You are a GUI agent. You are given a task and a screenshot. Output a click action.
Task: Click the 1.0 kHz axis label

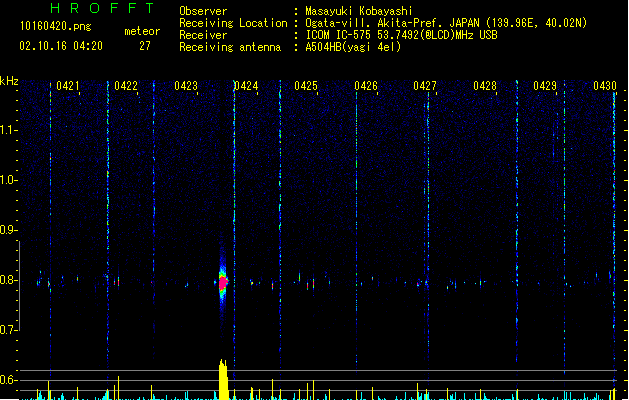[x=8, y=180]
